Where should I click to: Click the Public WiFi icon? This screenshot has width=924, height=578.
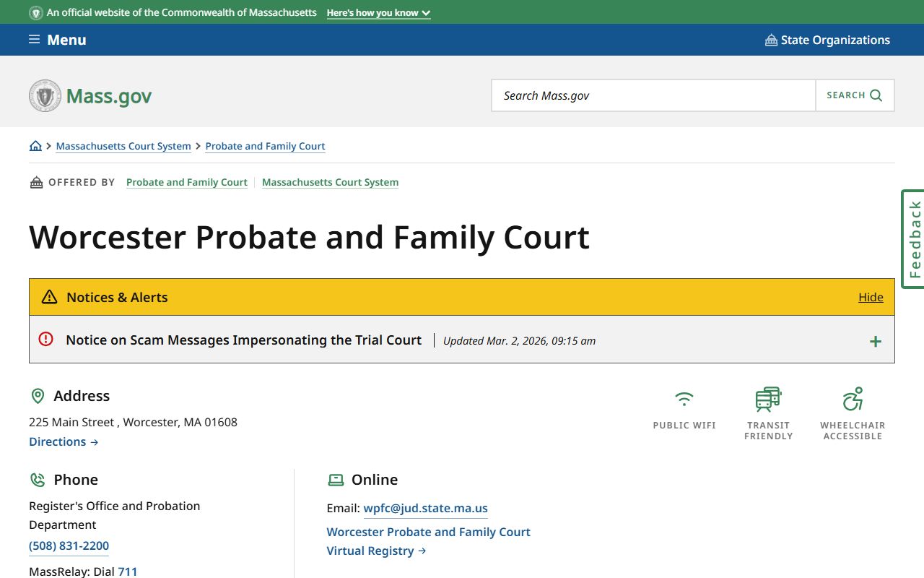[684, 399]
